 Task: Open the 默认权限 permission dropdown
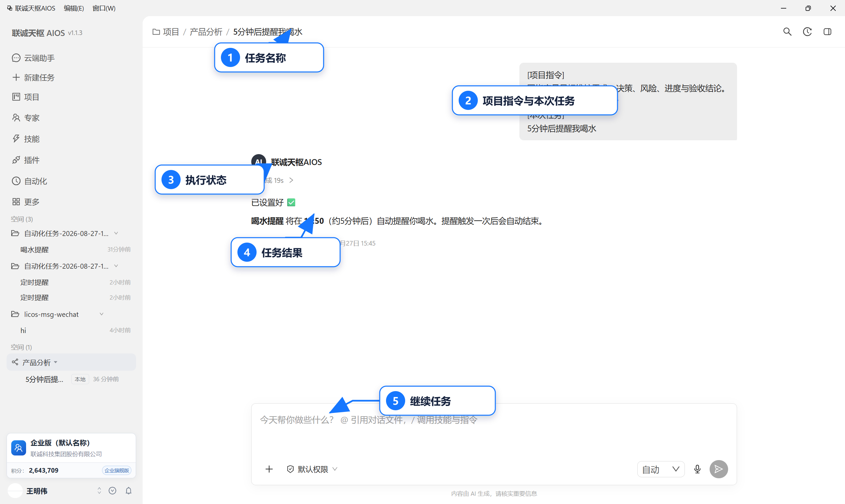tap(312, 469)
